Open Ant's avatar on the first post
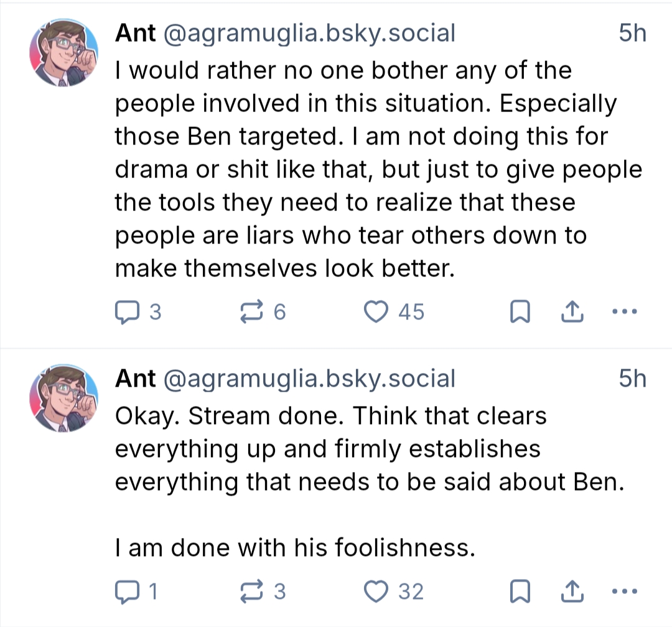 (65, 56)
